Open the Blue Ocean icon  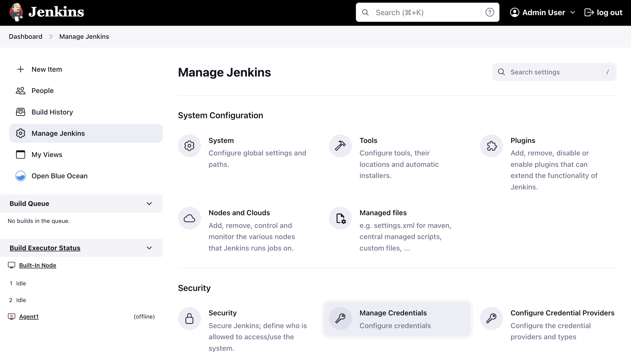(x=20, y=176)
